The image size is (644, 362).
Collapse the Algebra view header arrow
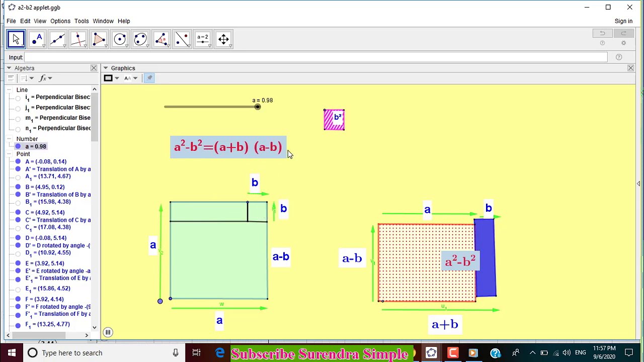click(x=9, y=68)
